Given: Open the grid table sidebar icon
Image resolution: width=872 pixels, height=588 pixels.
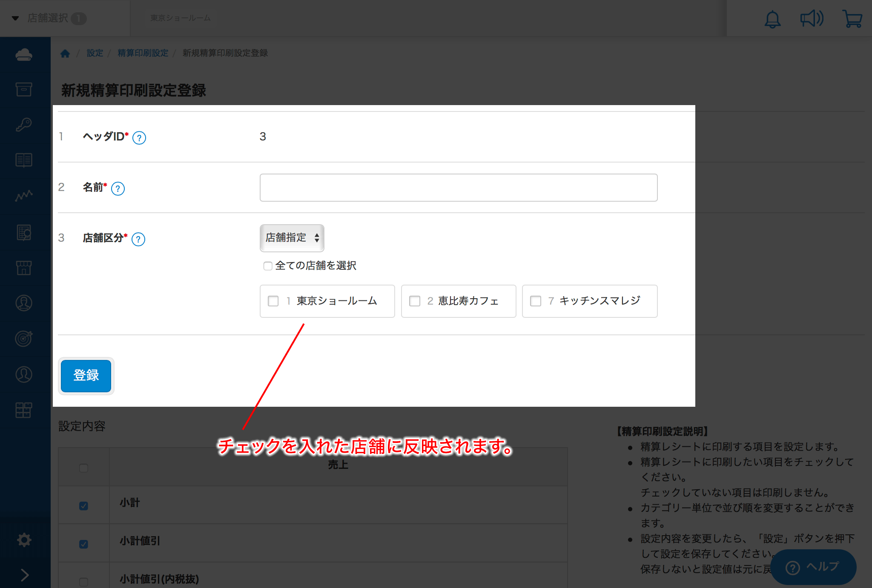Looking at the screenshot, I should coord(24,410).
